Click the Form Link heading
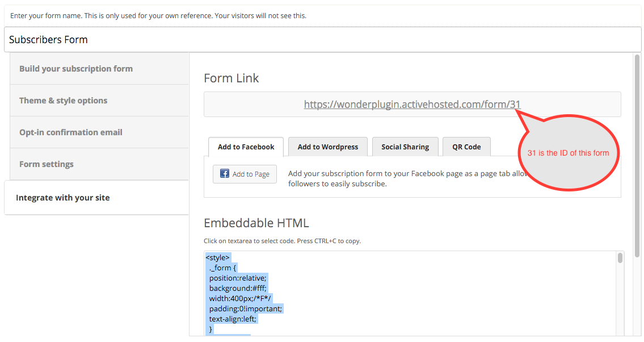 (231, 78)
